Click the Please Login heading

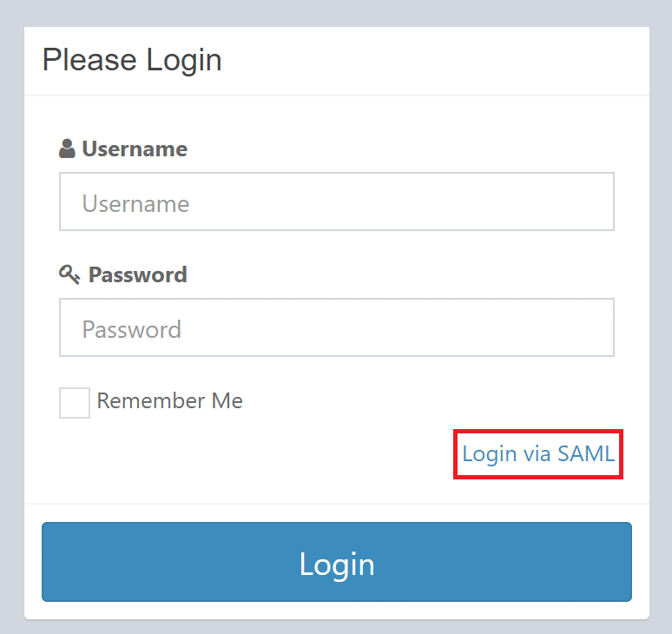click(132, 61)
